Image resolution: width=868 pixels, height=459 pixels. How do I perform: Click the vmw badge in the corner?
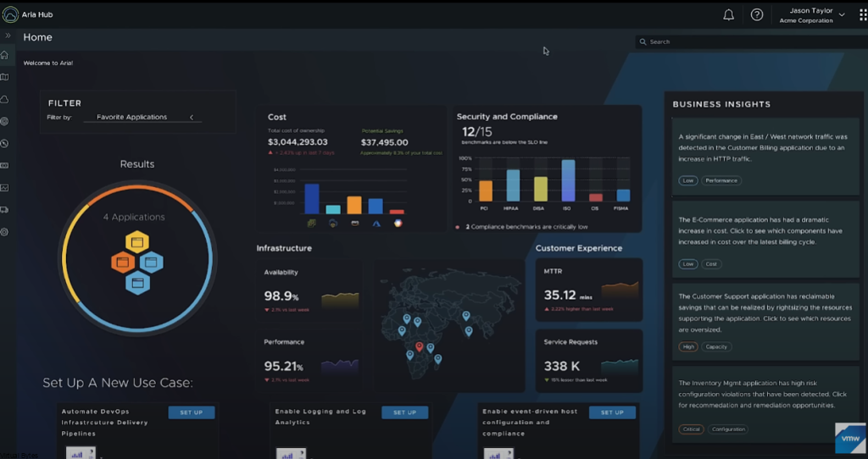pyautogui.click(x=850, y=438)
